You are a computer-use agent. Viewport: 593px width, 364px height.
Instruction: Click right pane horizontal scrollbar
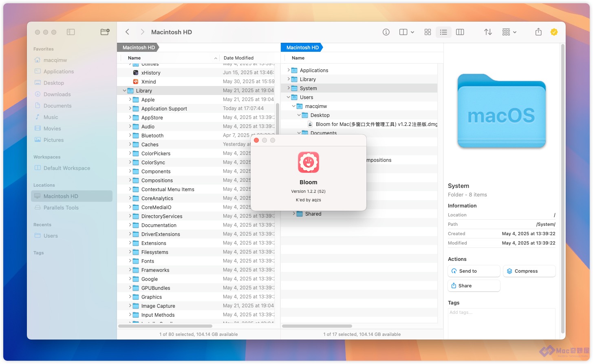click(x=317, y=326)
